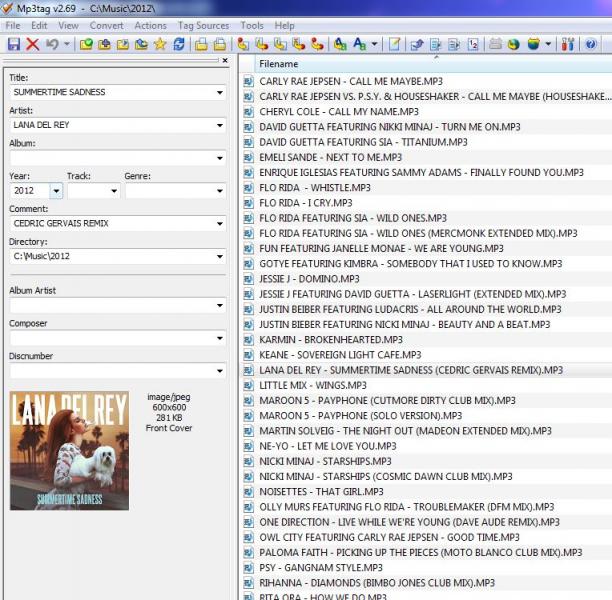Click the Undo arrow icon
This screenshot has width=612, height=600.
click(x=52, y=44)
